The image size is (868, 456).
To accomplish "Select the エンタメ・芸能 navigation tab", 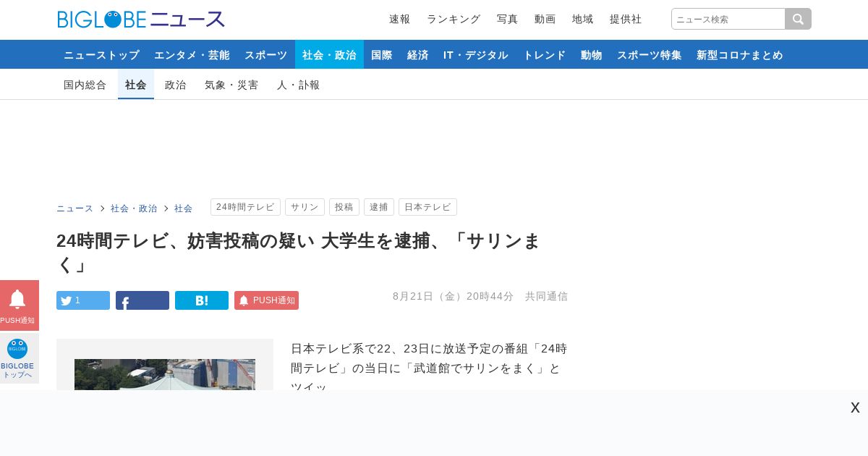I will coord(192,54).
